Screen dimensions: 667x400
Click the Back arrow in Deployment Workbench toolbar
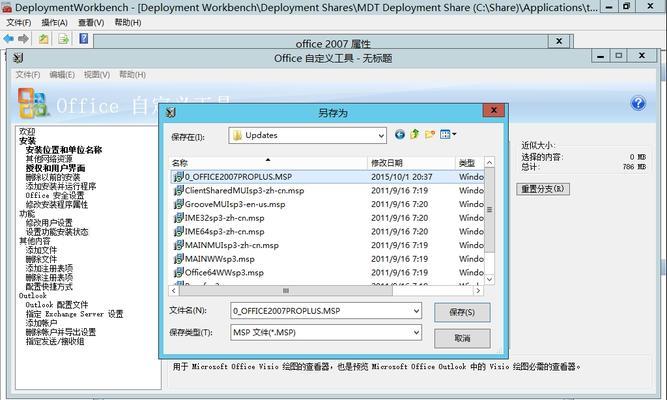point(9,39)
